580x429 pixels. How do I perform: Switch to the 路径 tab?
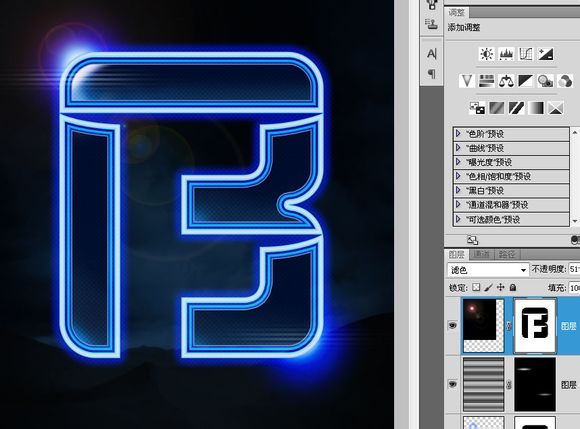point(507,254)
